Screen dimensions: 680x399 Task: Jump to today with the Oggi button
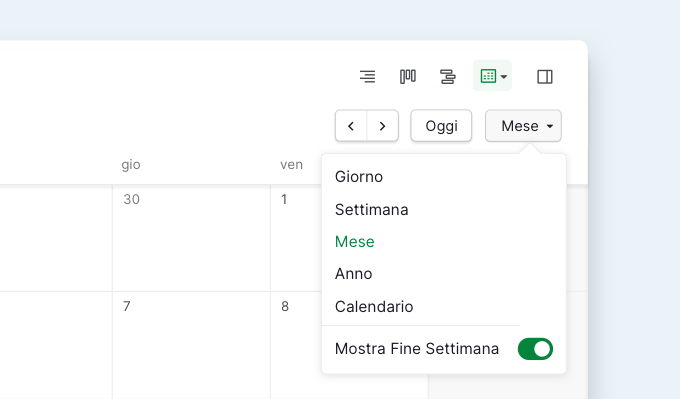click(441, 126)
